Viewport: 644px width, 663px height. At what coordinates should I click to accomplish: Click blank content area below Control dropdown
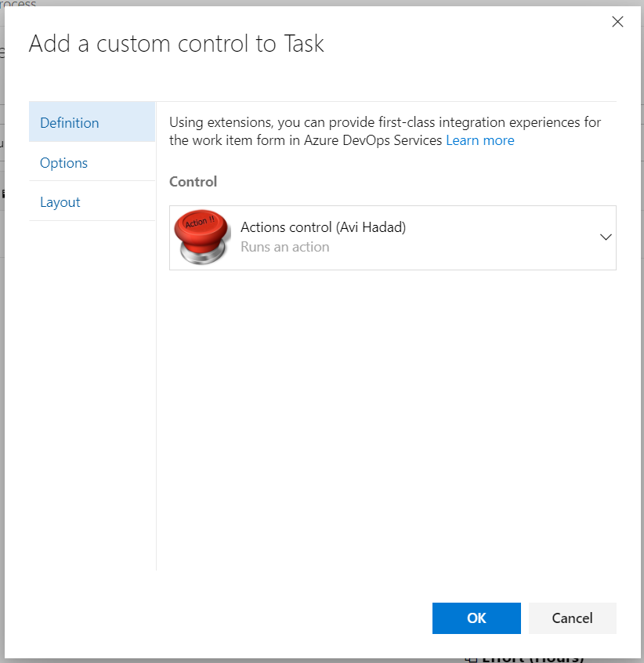(392, 415)
